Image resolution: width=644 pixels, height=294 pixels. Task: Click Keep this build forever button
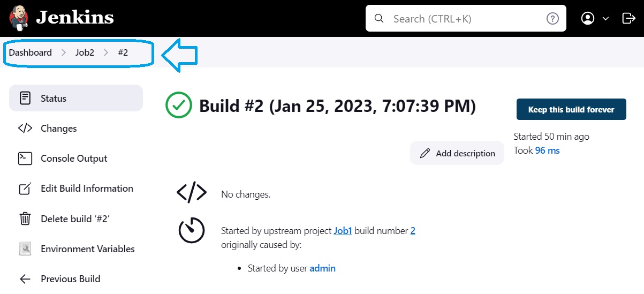coord(571,109)
